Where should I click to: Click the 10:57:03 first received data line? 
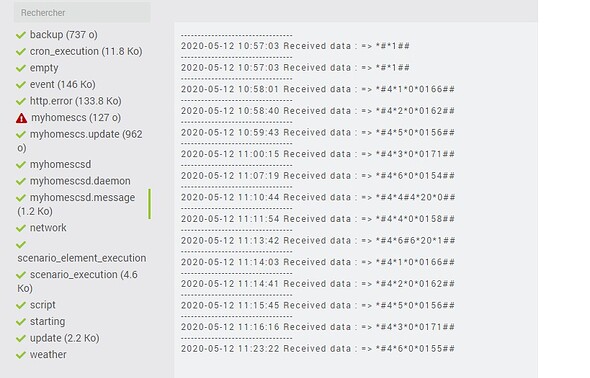tap(295, 46)
